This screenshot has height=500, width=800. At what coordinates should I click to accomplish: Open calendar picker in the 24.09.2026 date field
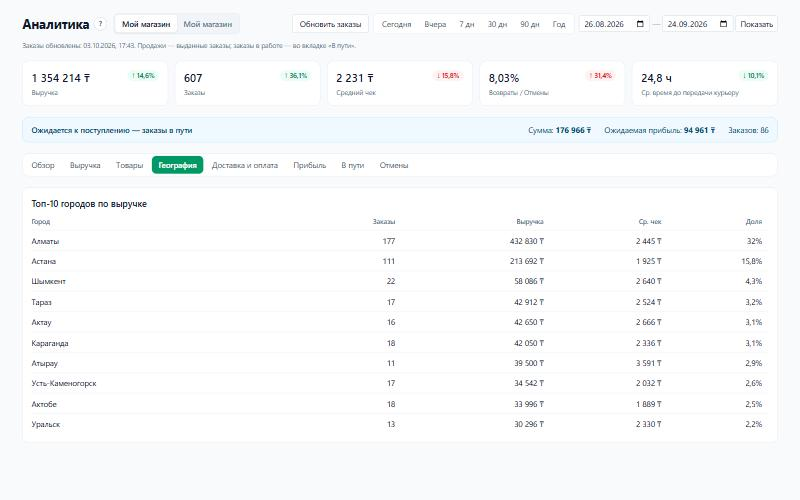click(723, 24)
